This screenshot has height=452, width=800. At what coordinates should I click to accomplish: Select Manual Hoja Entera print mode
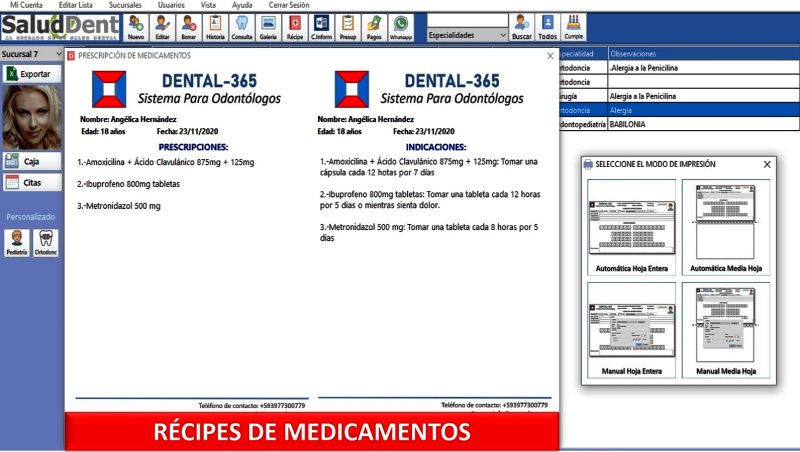[632, 330]
